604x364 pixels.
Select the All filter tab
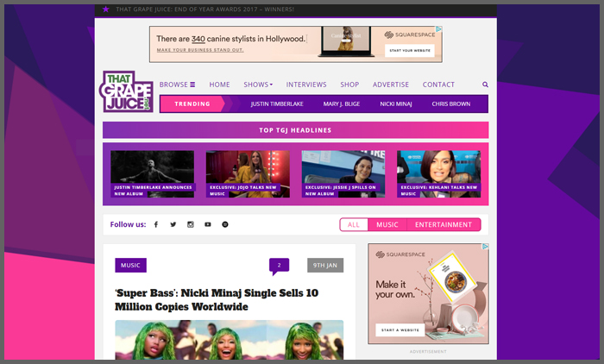coord(354,224)
